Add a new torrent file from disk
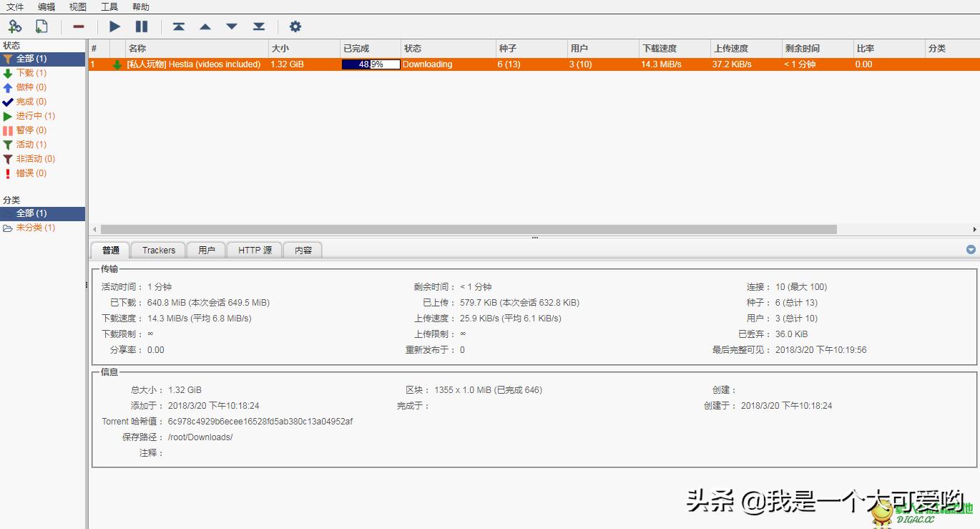This screenshot has width=980, height=529. coord(41,26)
